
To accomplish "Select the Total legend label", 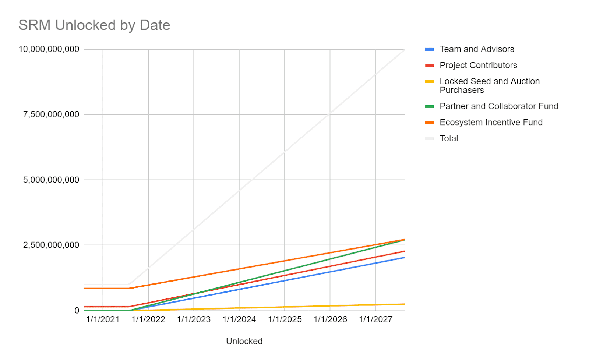I will tap(449, 138).
